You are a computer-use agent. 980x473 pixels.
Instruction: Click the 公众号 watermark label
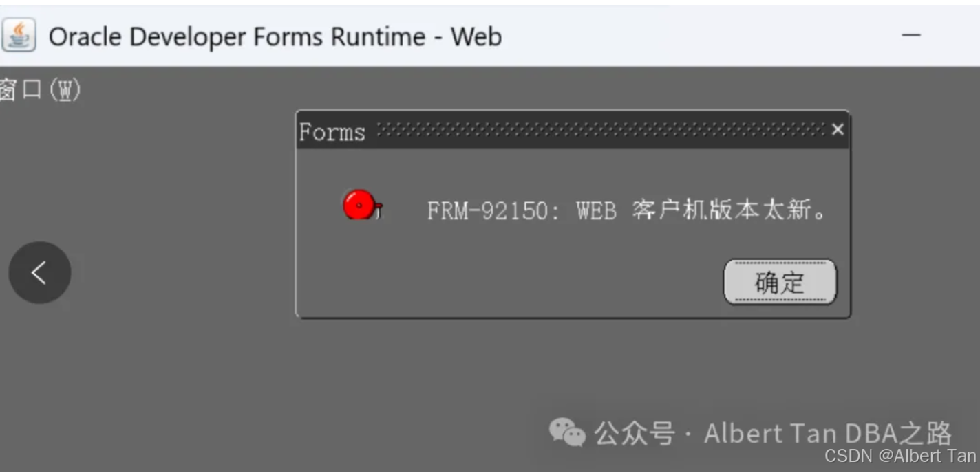pos(634,434)
